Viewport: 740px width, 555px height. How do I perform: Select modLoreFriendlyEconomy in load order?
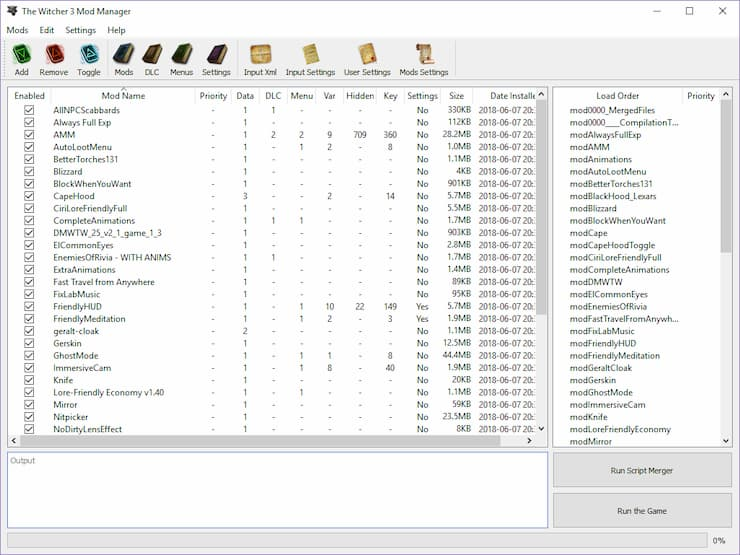(620, 429)
